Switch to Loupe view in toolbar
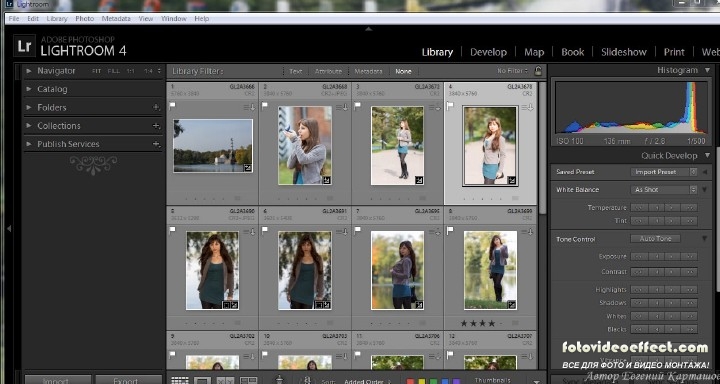The image size is (720, 384). pyautogui.click(x=202, y=380)
